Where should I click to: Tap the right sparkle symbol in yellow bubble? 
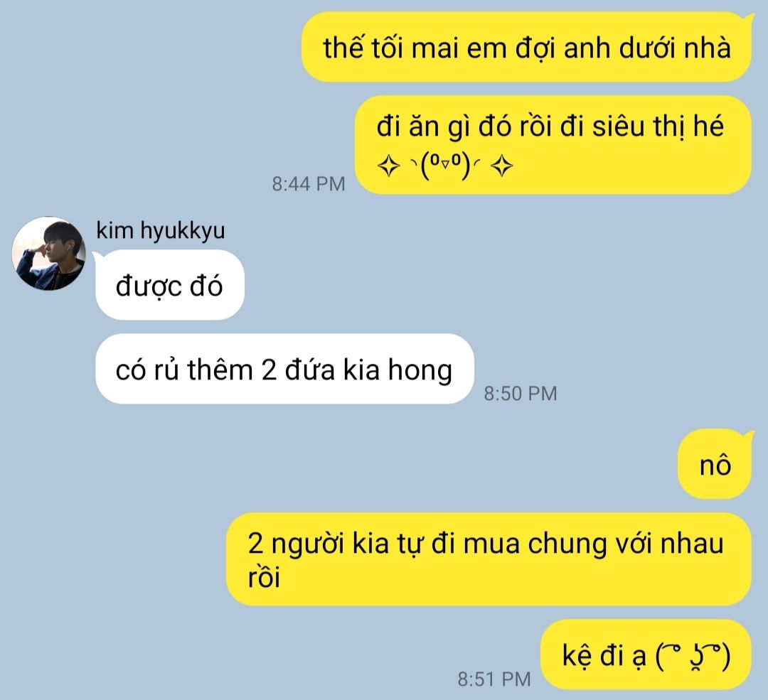click(502, 166)
